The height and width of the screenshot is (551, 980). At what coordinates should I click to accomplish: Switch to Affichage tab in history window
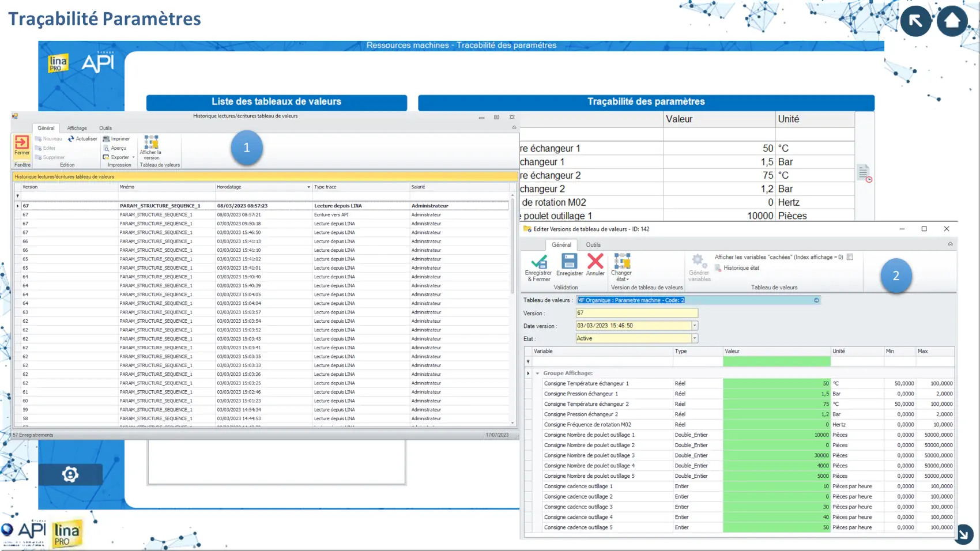click(x=77, y=128)
